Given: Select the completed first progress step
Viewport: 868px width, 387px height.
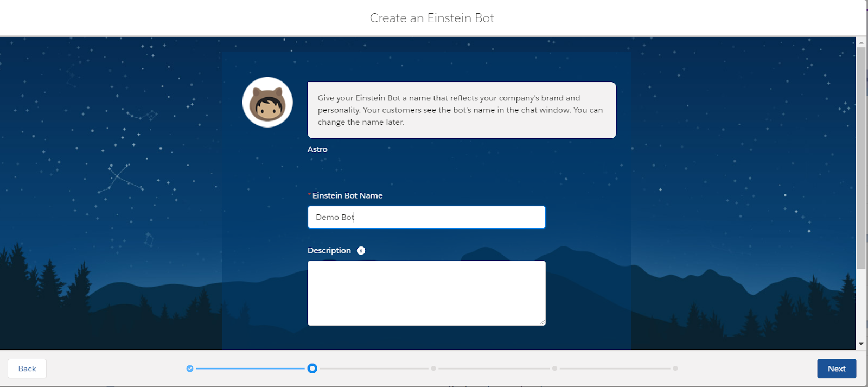Looking at the screenshot, I should pos(190,369).
